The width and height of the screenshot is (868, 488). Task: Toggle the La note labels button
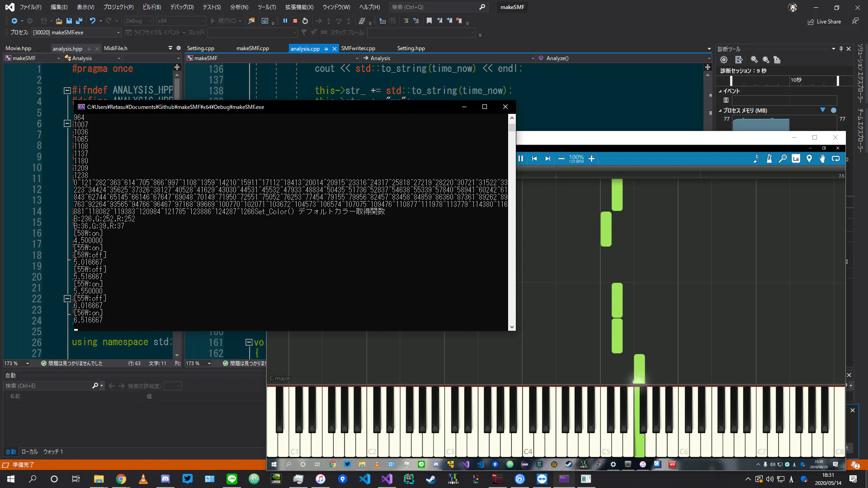[x=796, y=159]
